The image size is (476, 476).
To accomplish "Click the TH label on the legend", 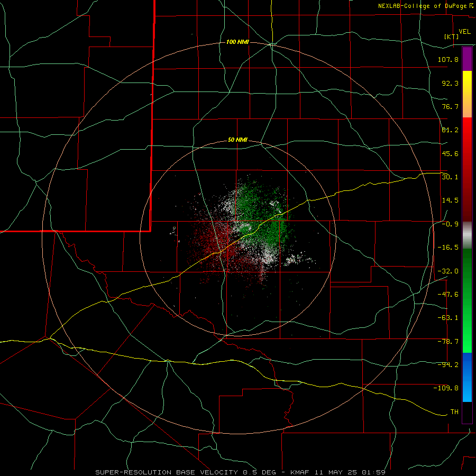I will [454, 412].
